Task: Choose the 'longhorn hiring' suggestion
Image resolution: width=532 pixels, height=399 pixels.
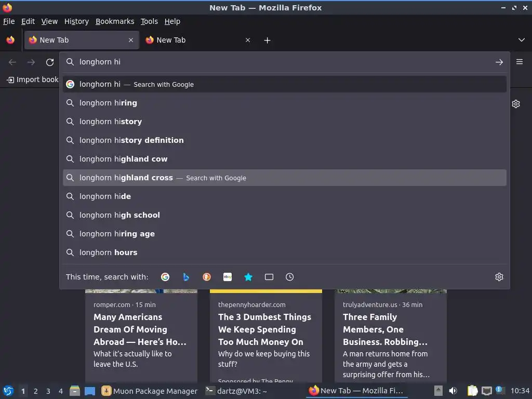Action: (285, 103)
